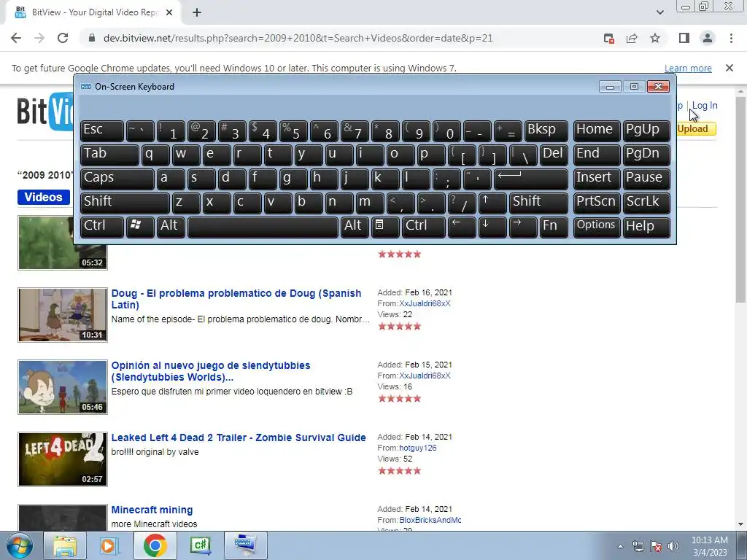Open the share page icon in address bar

tap(632, 38)
